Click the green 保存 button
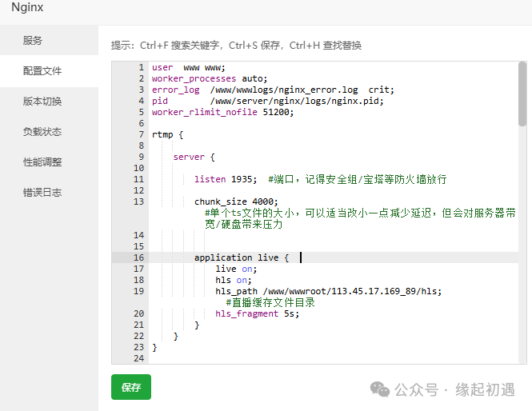Screen dimensions: 532x411 tap(131, 387)
